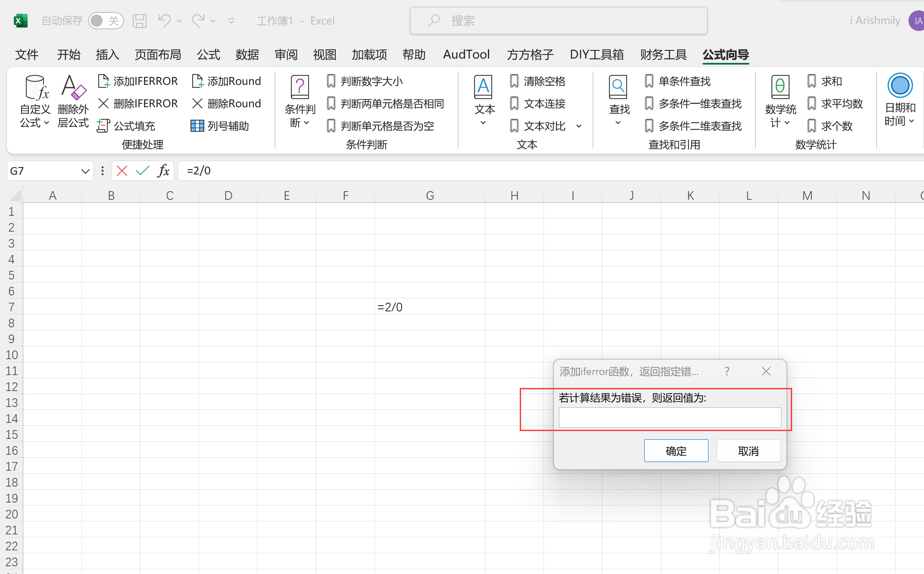
Task: Click the Delete IFERROR icon
Action: [x=103, y=103]
